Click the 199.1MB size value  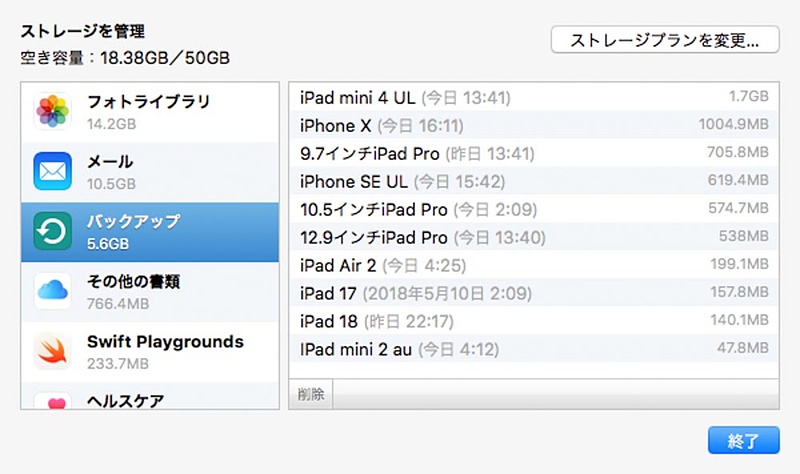click(x=739, y=264)
